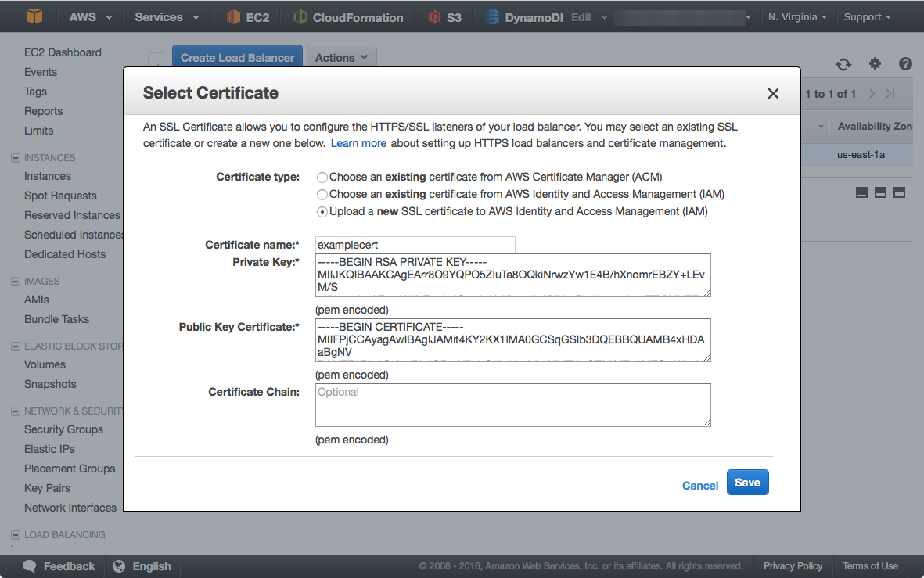Click the Learn more link
Screen dimensions: 924x578
click(x=358, y=143)
